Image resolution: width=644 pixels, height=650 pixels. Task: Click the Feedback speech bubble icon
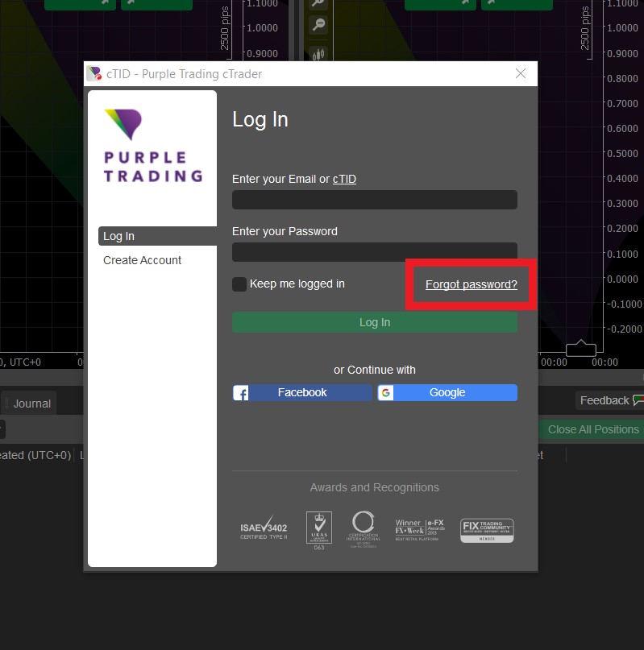coord(638,400)
